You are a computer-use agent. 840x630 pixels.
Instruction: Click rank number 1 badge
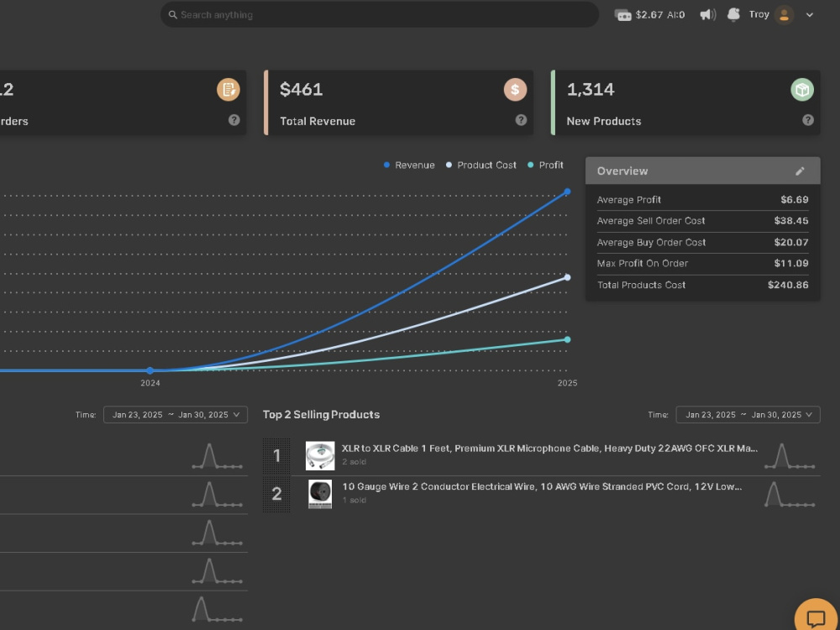pos(276,456)
